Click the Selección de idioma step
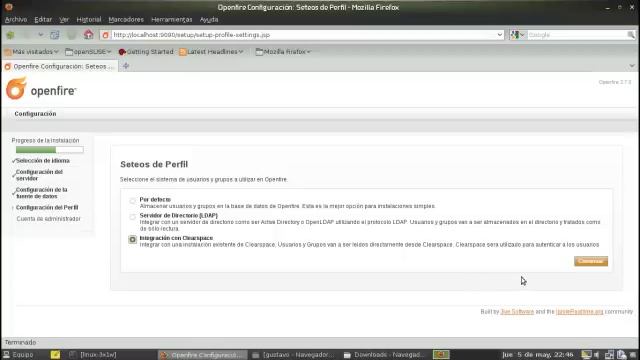This screenshot has height=360, width=640. point(42,161)
